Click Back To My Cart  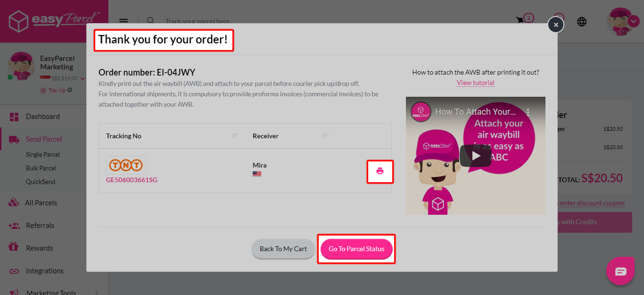[x=283, y=249]
